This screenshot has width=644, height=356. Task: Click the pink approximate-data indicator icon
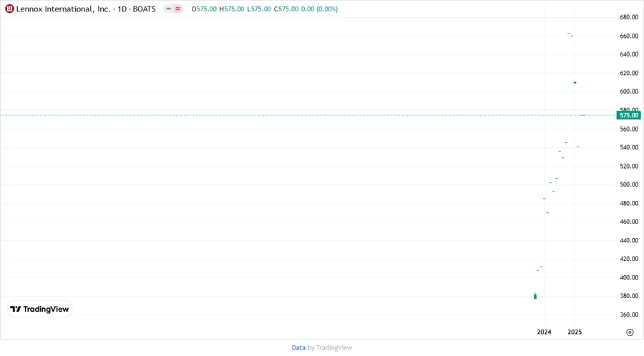click(178, 9)
